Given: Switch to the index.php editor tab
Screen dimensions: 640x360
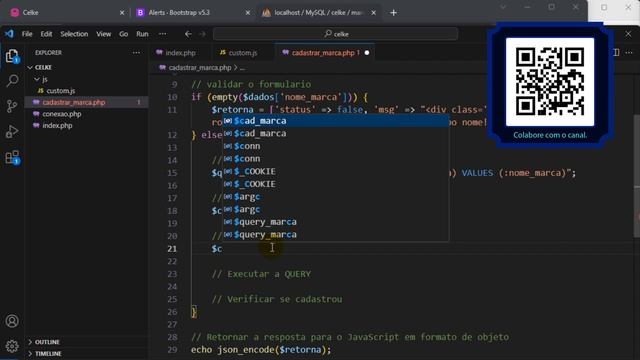Looking at the screenshot, I should pyautogui.click(x=181, y=53).
